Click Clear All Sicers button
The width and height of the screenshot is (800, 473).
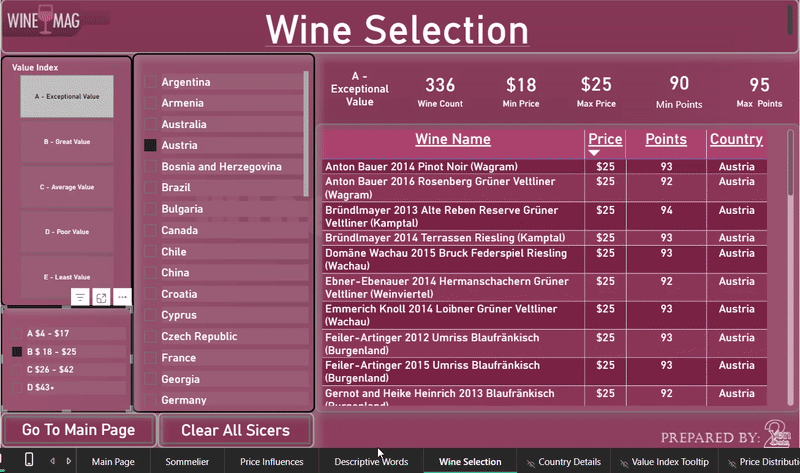click(x=235, y=430)
